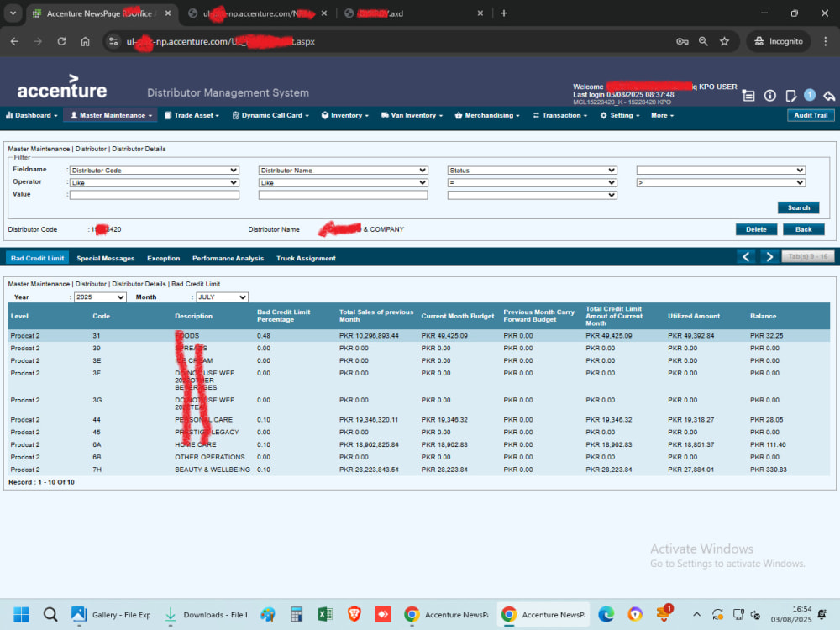Open the More menu
This screenshot has width=840, height=630.
(662, 115)
